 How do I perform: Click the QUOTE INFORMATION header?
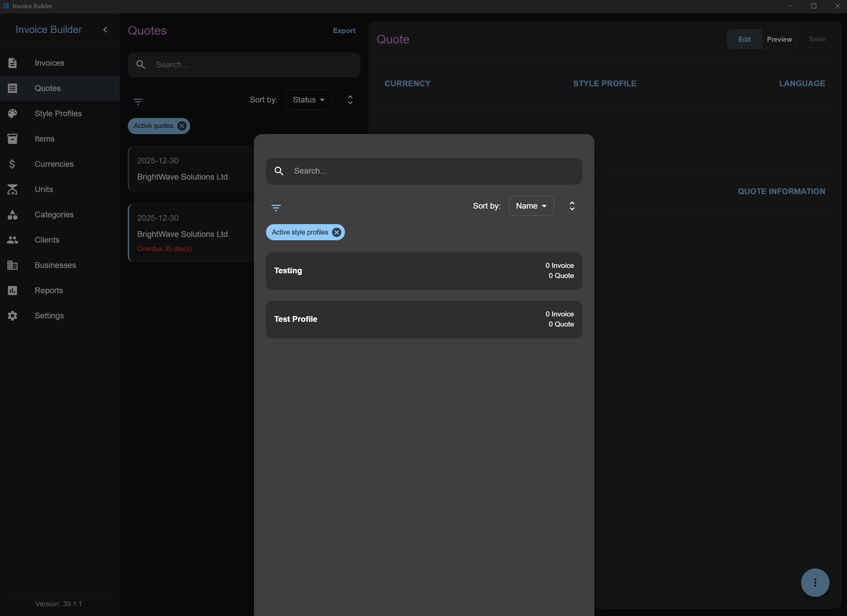(x=781, y=191)
